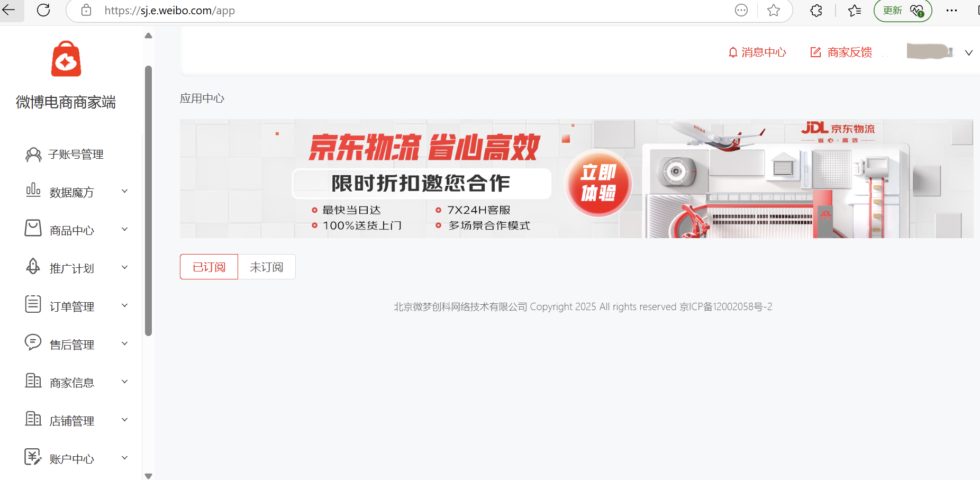Select the 子账号管理 sidebar icon
980x480 pixels.
(x=33, y=154)
